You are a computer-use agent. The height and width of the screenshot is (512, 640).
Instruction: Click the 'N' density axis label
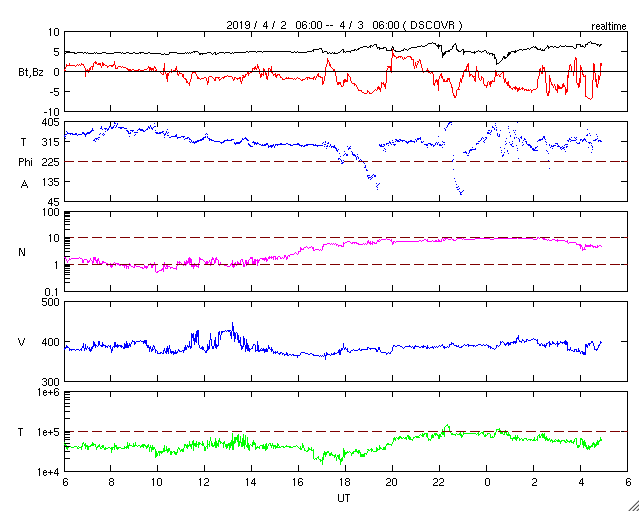[22, 252]
